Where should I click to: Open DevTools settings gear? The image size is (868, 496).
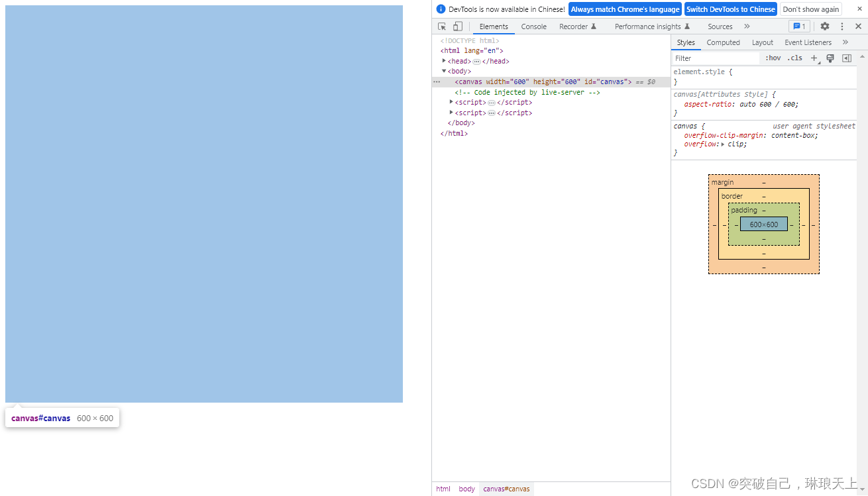click(825, 26)
